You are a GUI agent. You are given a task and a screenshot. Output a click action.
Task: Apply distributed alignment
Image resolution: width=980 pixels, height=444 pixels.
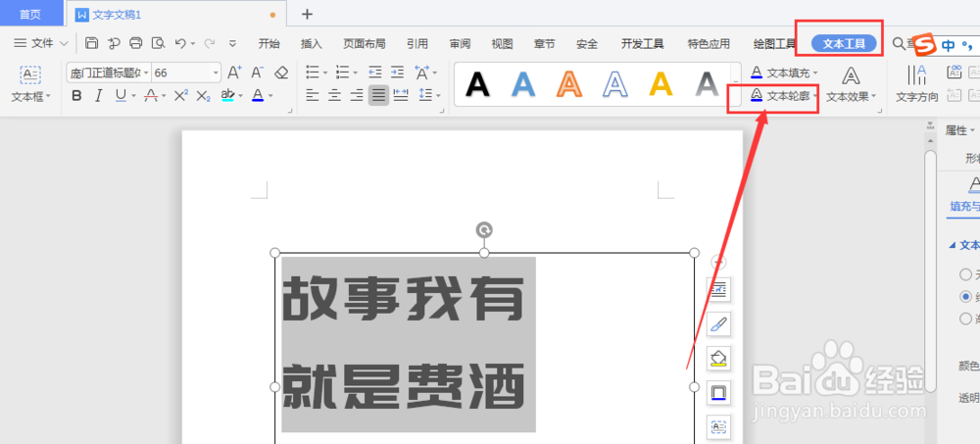(401, 96)
